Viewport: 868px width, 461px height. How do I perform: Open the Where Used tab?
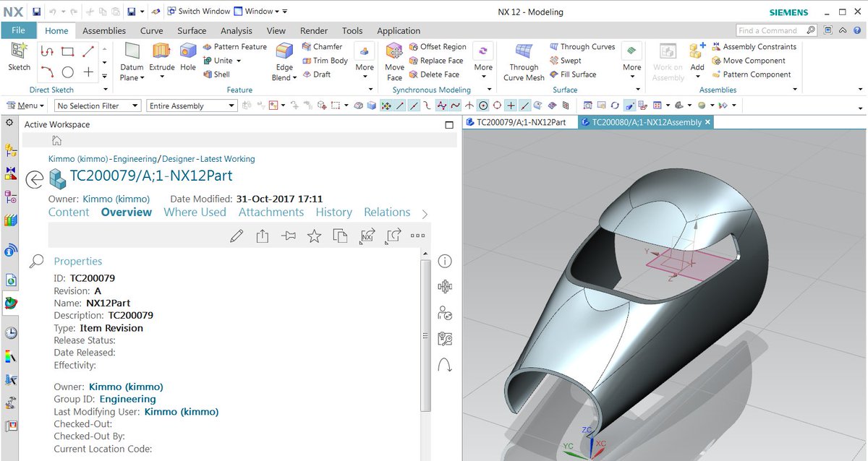pyautogui.click(x=195, y=212)
